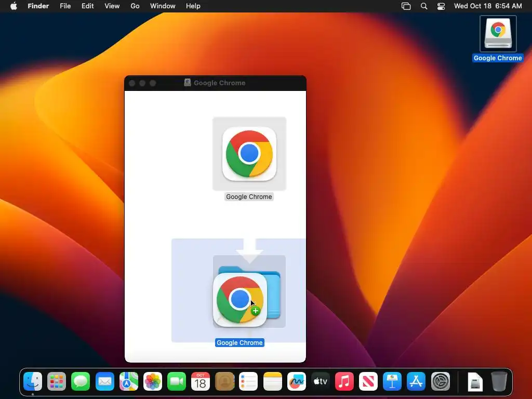Open the Help menu
This screenshot has width=532, height=399.
click(x=193, y=6)
